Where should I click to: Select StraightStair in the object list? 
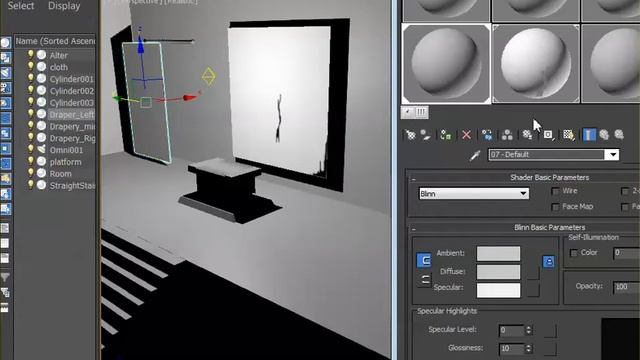(72, 186)
